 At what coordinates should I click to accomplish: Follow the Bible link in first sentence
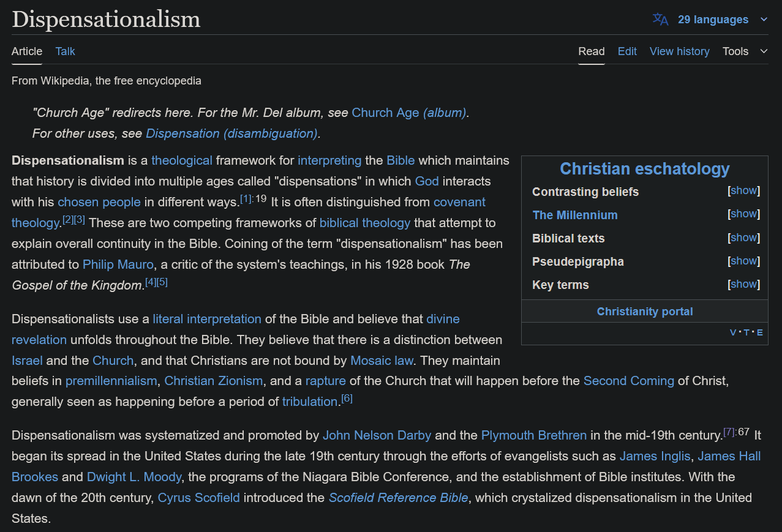[400, 160]
